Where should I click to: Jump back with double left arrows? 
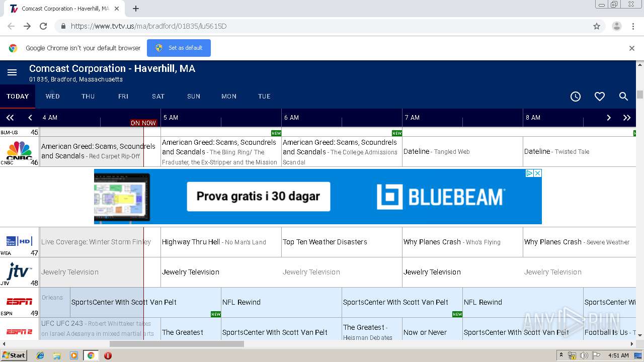tap(10, 118)
